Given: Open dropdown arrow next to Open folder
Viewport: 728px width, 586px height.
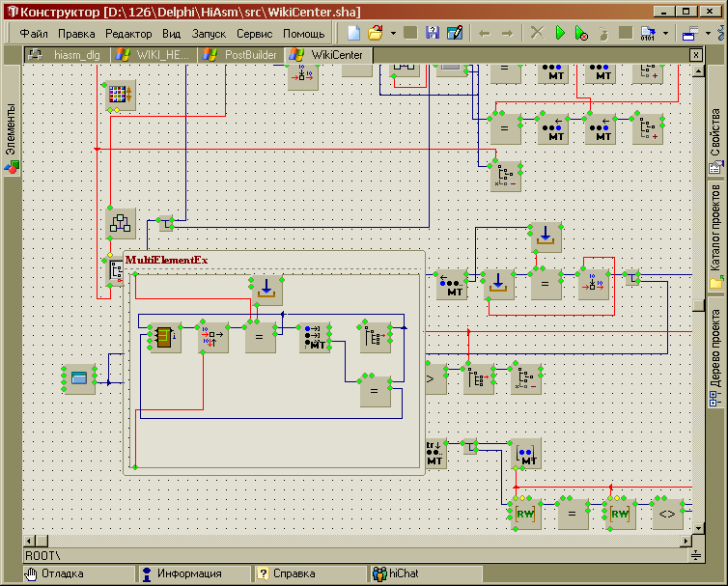Looking at the screenshot, I should 393,33.
